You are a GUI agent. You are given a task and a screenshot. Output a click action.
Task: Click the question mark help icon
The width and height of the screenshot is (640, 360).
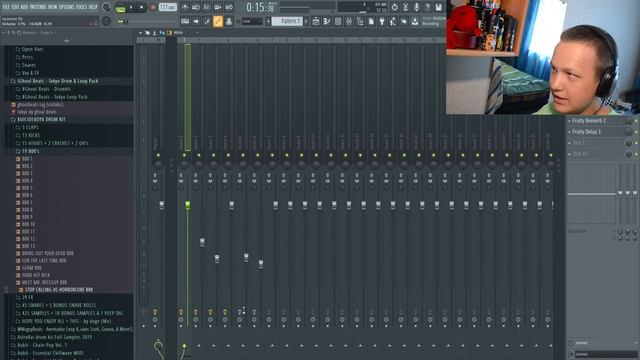(427, 7)
